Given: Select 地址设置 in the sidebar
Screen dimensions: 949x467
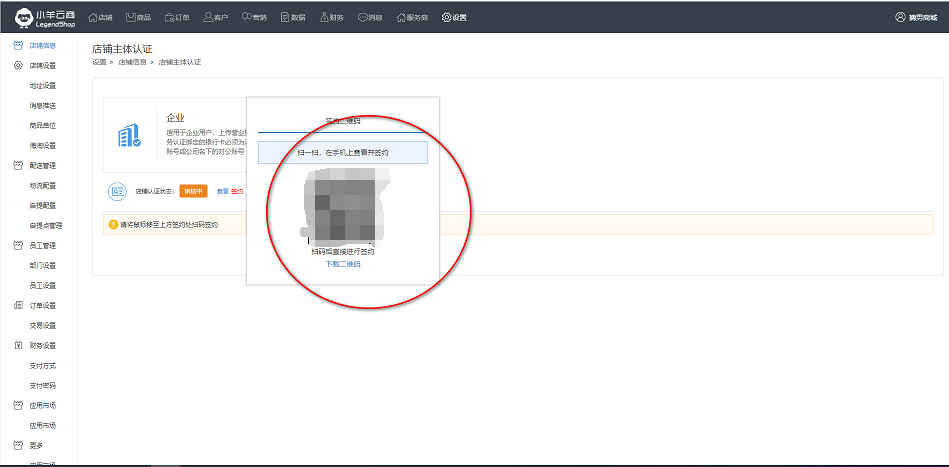Looking at the screenshot, I should 43,86.
